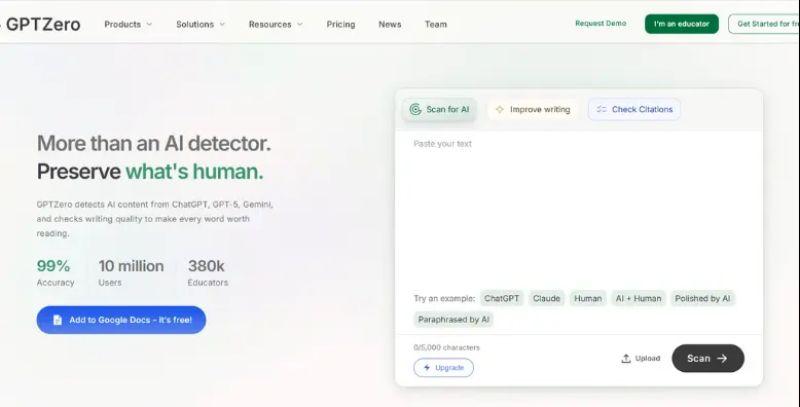This screenshot has height=407, width=800.
Task: Try the ChatGPT example
Action: click(502, 298)
